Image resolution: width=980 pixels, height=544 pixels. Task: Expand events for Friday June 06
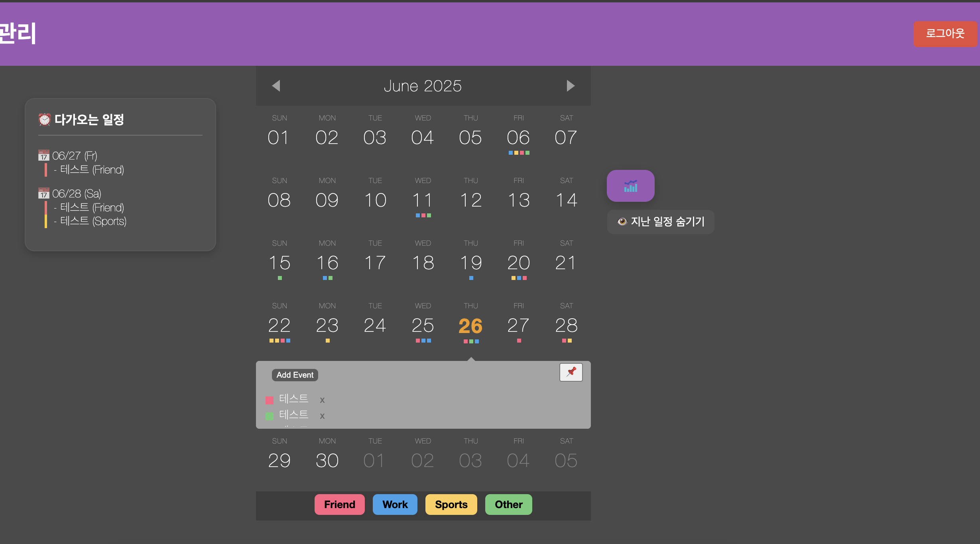518,138
